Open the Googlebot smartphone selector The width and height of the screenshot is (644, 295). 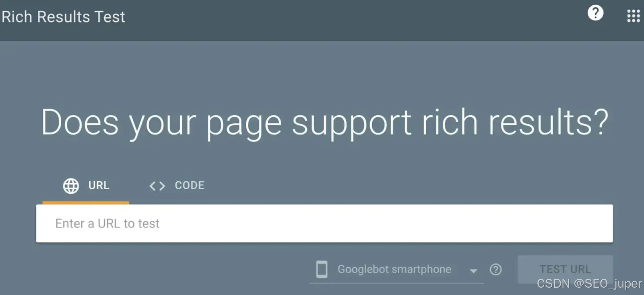(x=396, y=269)
